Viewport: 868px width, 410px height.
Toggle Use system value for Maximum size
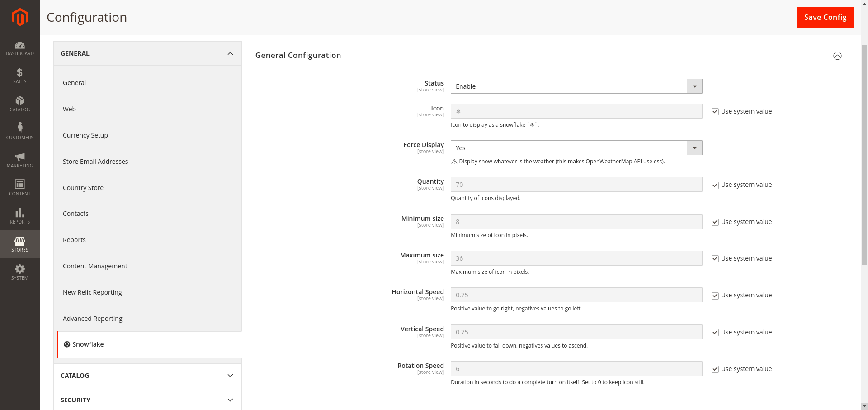point(715,259)
